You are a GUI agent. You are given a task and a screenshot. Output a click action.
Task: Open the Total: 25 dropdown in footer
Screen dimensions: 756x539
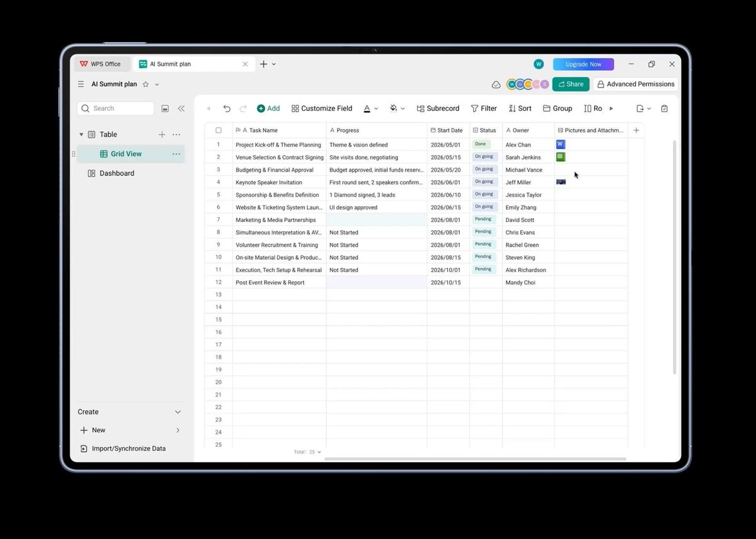(307, 452)
